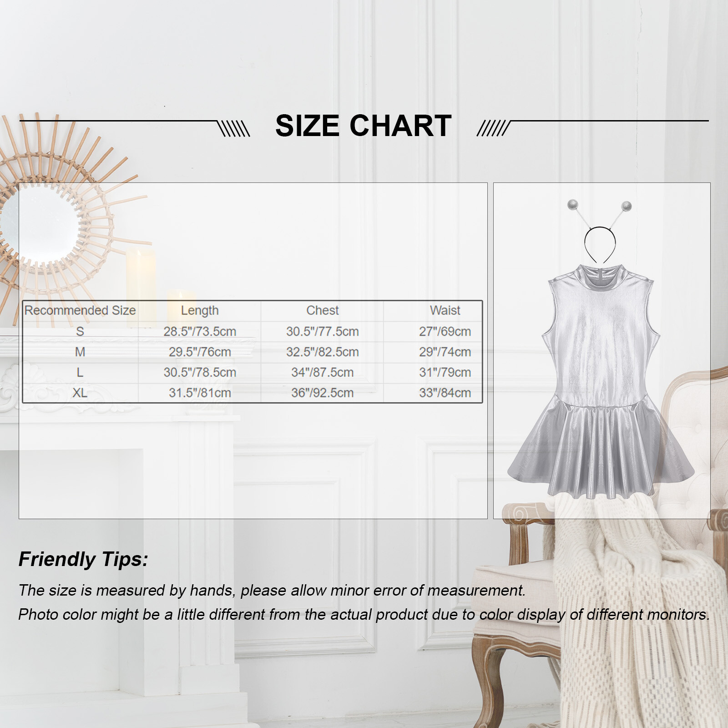Click the silver dress product image
The width and height of the screenshot is (728, 728).
pyautogui.click(x=601, y=381)
